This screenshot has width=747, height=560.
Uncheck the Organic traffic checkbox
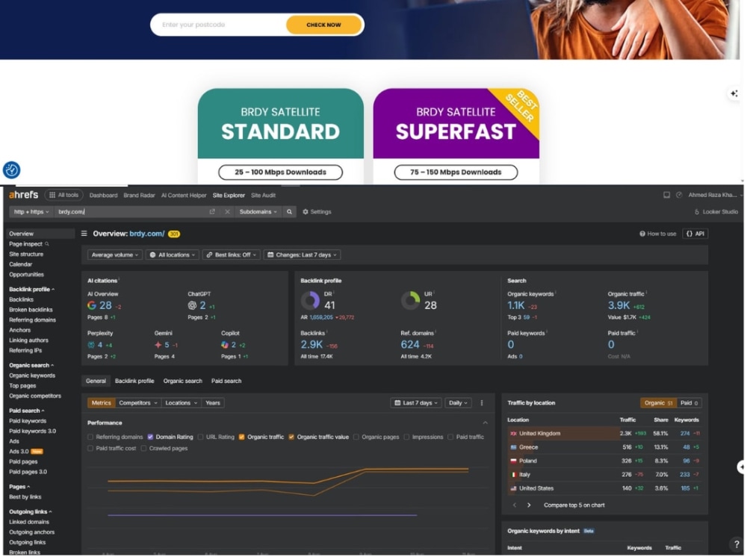coord(241,437)
